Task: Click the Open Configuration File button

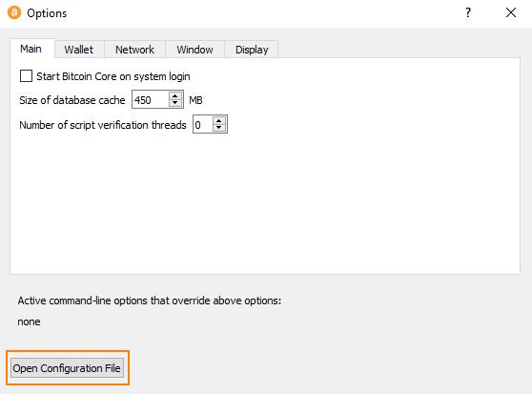Action: click(67, 368)
